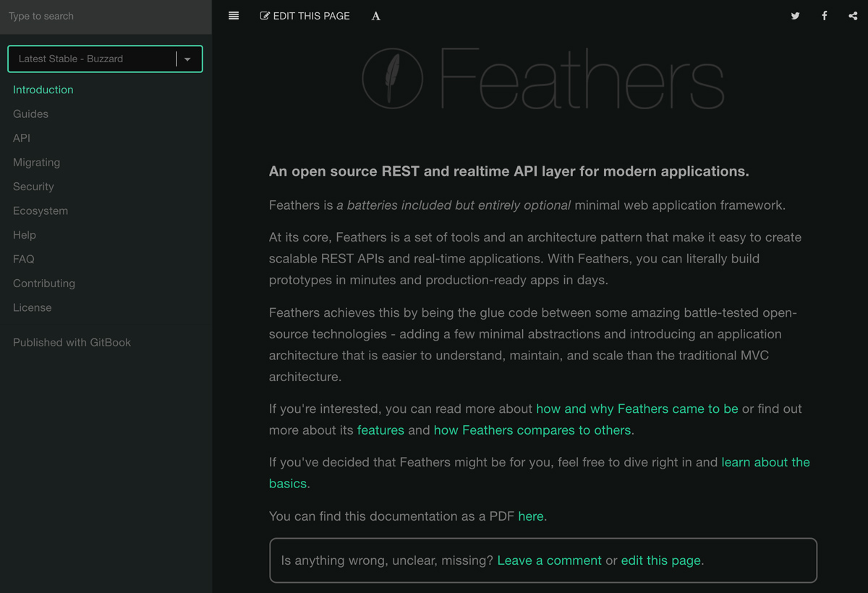Open the features link
The height and width of the screenshot is (593, 868).
pyautogui.click(x=380, y=430)
